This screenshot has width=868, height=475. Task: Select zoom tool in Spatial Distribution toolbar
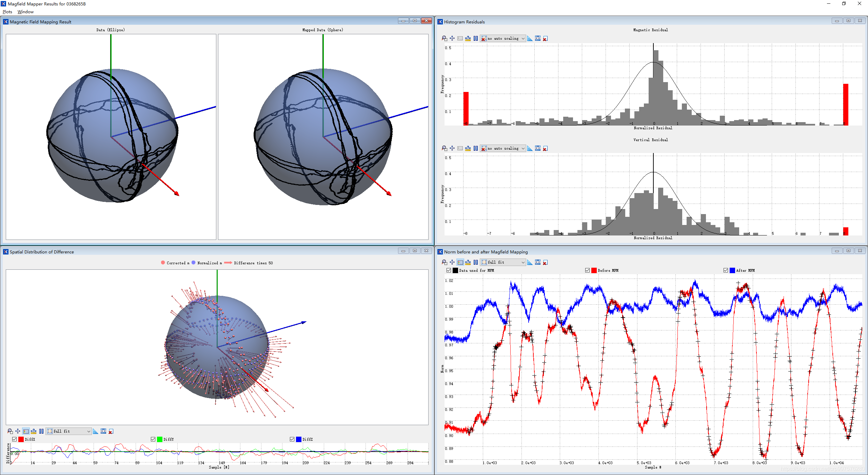click(x=10, y=431)
